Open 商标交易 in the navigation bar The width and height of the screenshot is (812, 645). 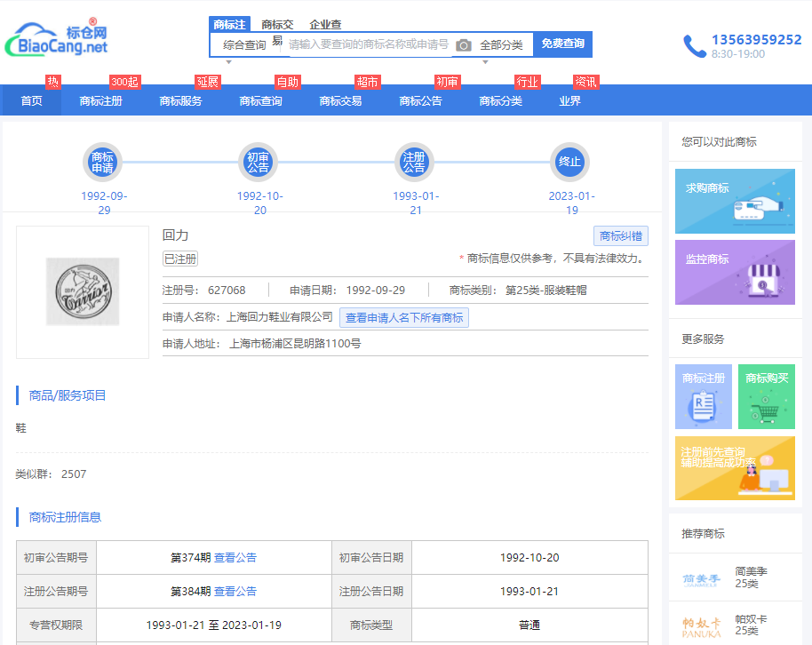pos(340,100)
